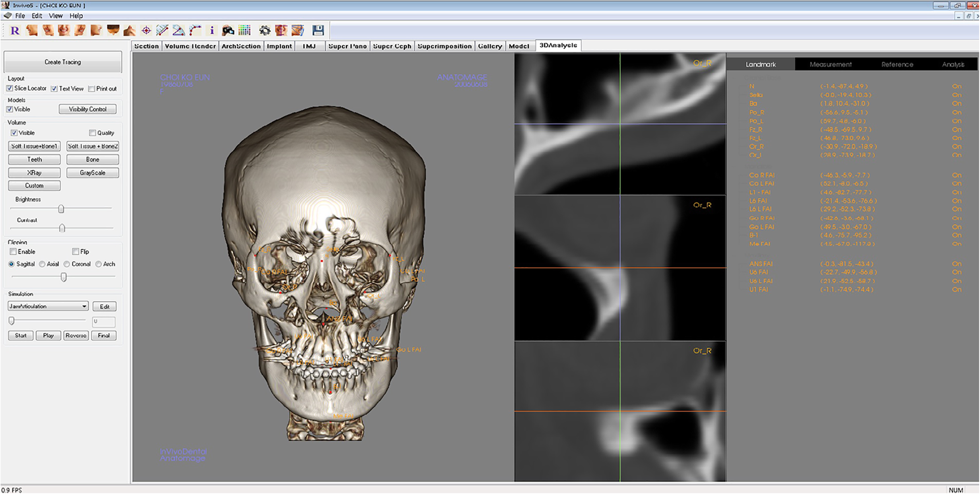Switch to the Gallery tab

tap(490, 46)
